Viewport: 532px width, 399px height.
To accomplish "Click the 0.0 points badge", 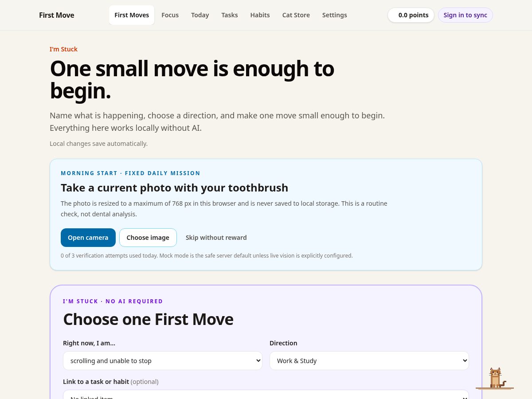I will [411, 15].
